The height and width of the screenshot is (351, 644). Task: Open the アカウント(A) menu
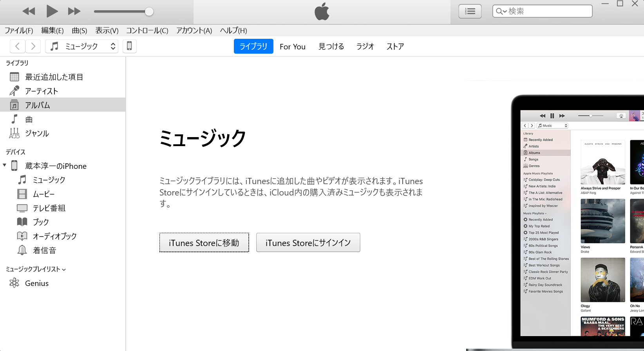click(194, 31)
